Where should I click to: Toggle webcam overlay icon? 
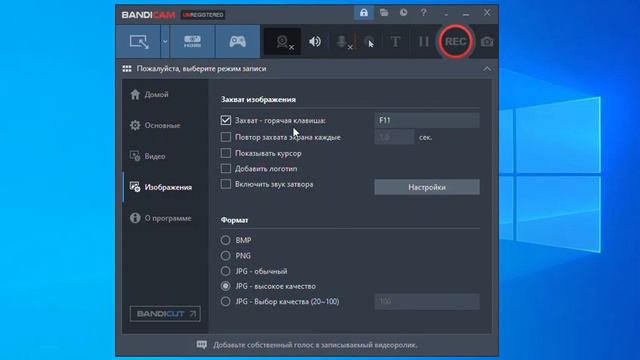(x=282, y=42)
